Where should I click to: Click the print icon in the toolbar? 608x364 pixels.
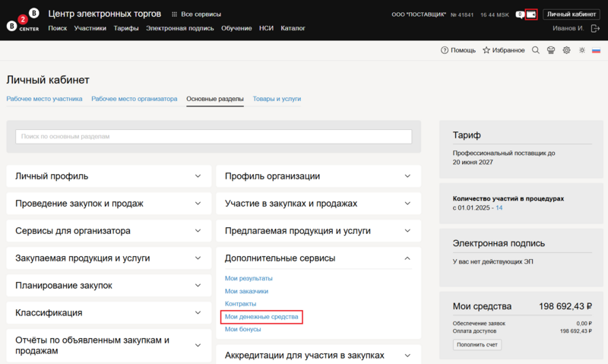tap(551, 50)
